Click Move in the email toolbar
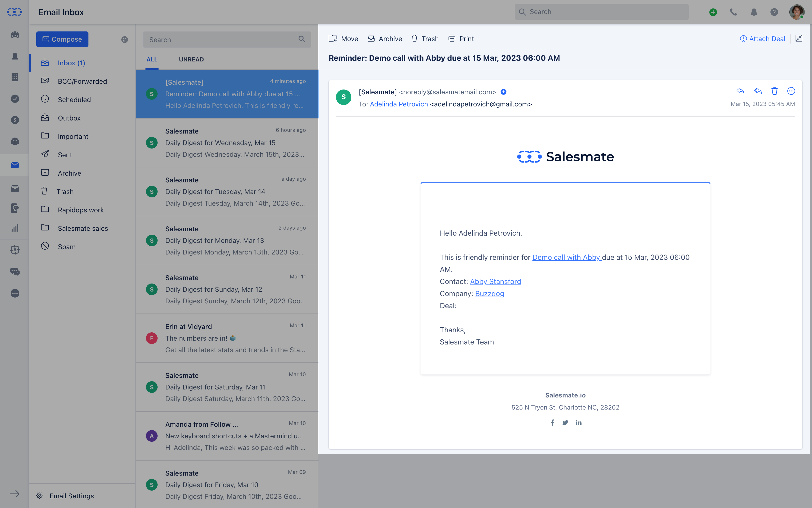This screenshot has height=508, width=812. click(343, 39)
